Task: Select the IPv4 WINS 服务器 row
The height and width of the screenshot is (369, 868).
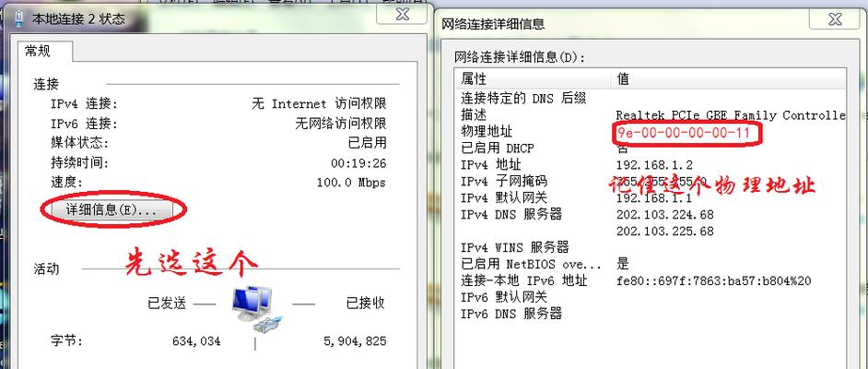Action: point(515,247)
